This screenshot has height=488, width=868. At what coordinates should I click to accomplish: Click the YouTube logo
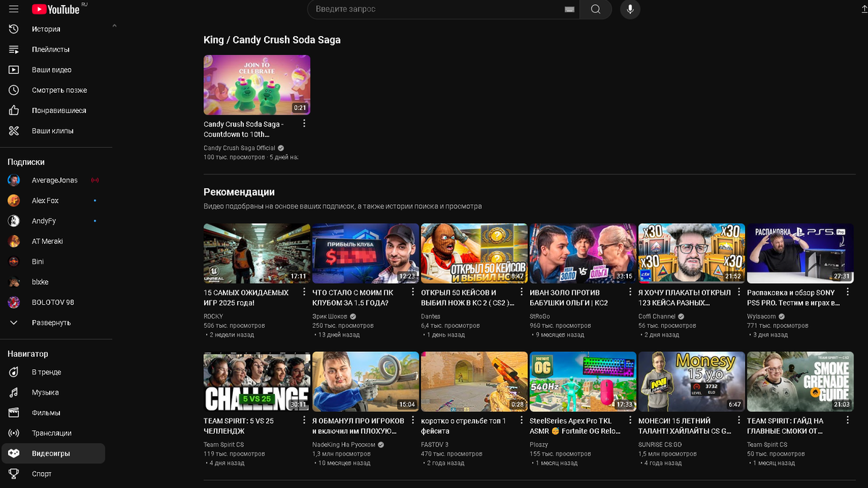pyautogui.click(x=56, y=9)
